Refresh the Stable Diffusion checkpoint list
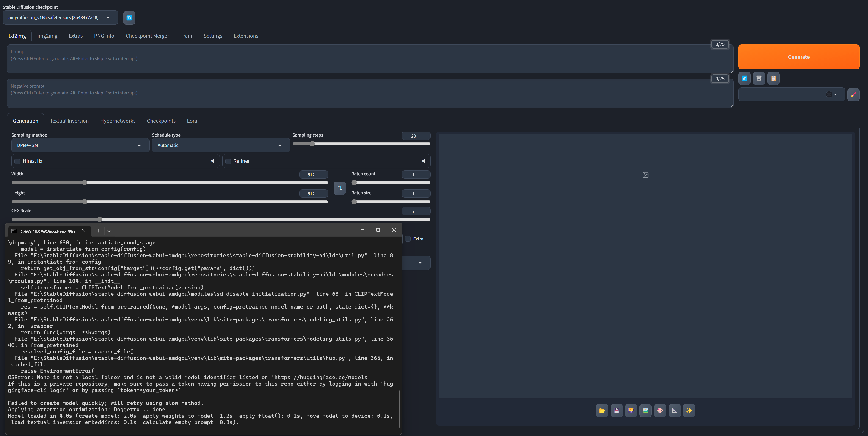This screenshot has height=436, width=868. 129,17
